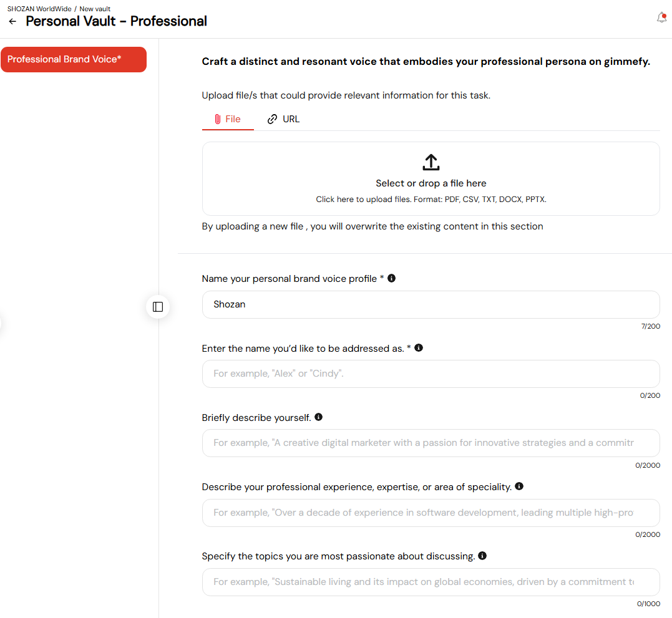Select the File tab
This screenshot has width=672, height=618.
(228, 119)
